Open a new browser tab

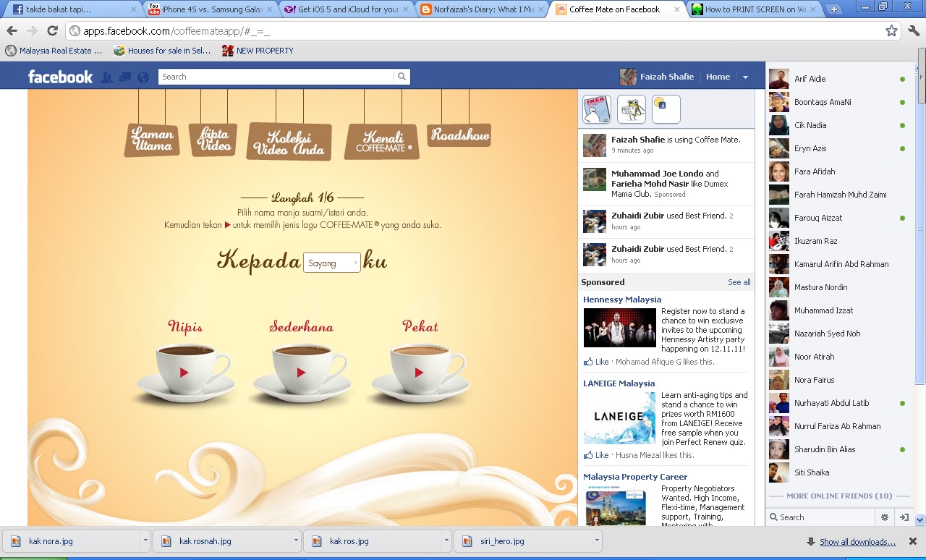pyautogui.click(x=834, y=9)
